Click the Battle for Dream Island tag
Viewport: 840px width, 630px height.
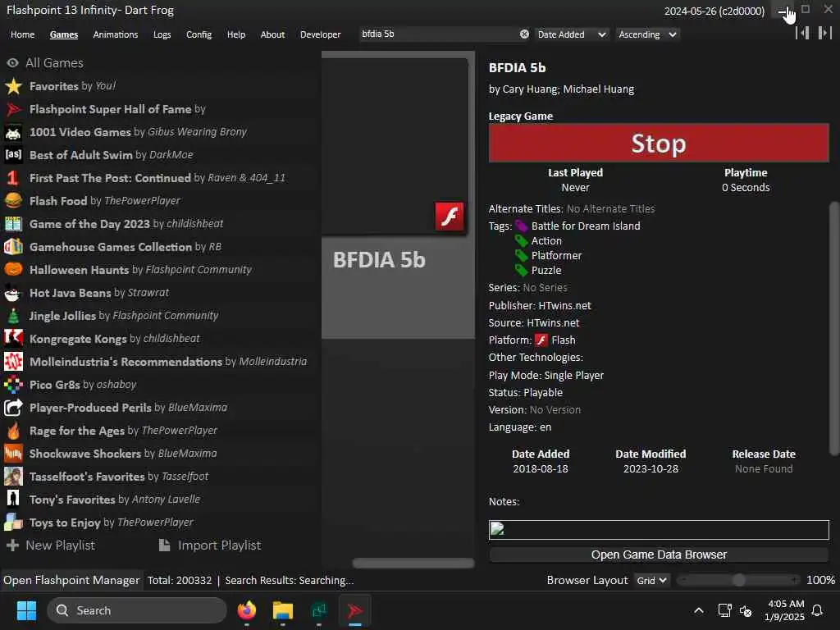tap(586, 226)
